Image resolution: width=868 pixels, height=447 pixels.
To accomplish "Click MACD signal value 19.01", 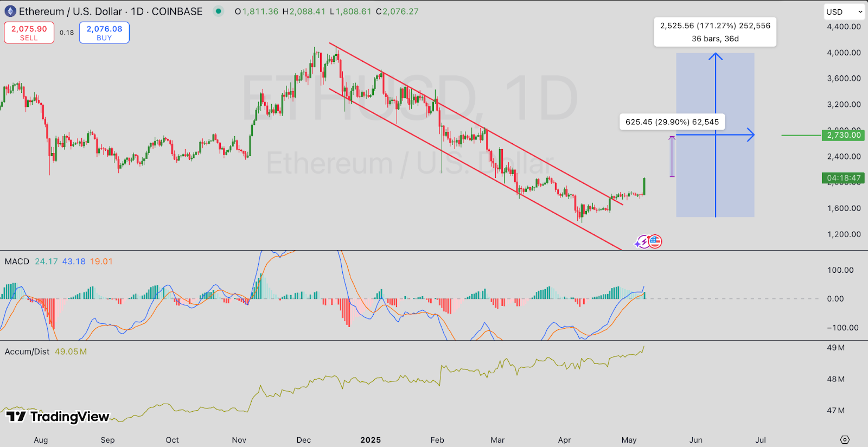I will (101, 261).
